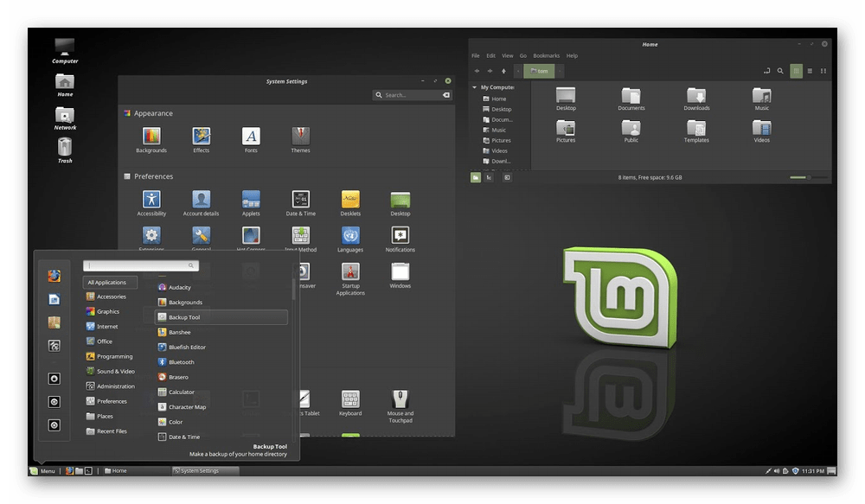This screenshot has width=865, height=504.
Task: Show places in file manager sidebar
Action: pyautogui.click(x=476, y=177)
